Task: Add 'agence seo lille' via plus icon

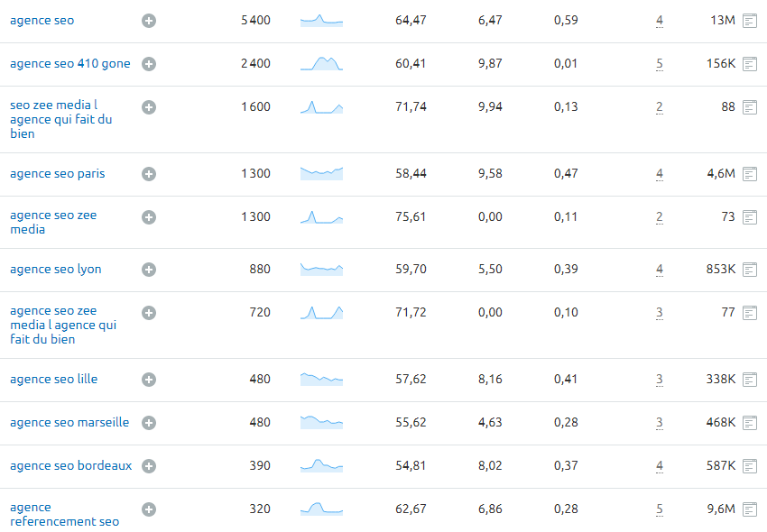Action: coord(149,380)
